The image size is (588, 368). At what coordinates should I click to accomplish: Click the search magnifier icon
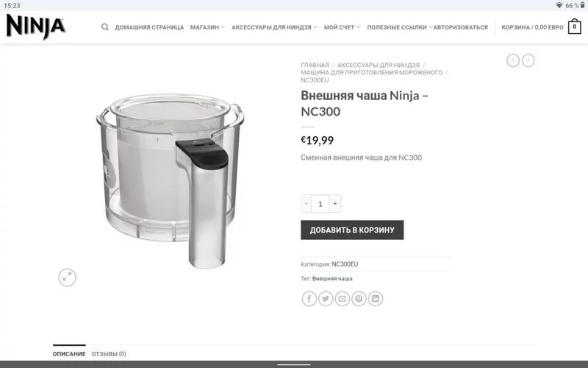105,27
